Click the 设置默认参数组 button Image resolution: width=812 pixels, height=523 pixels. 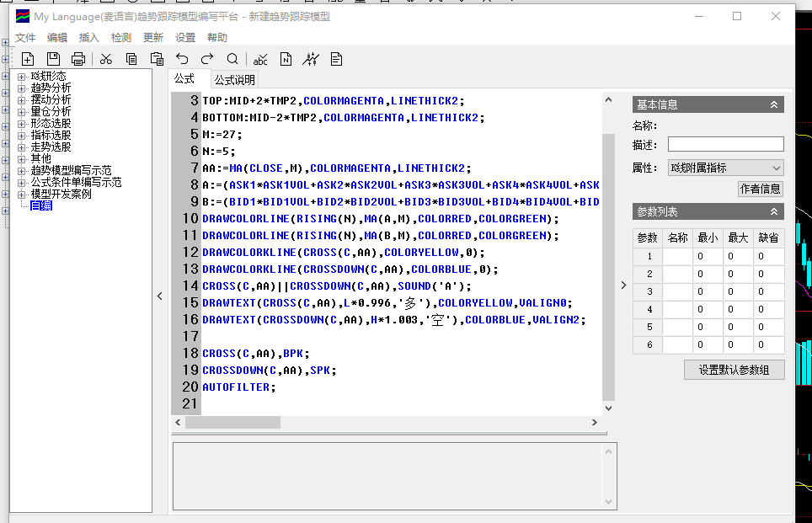pos(735,370)
